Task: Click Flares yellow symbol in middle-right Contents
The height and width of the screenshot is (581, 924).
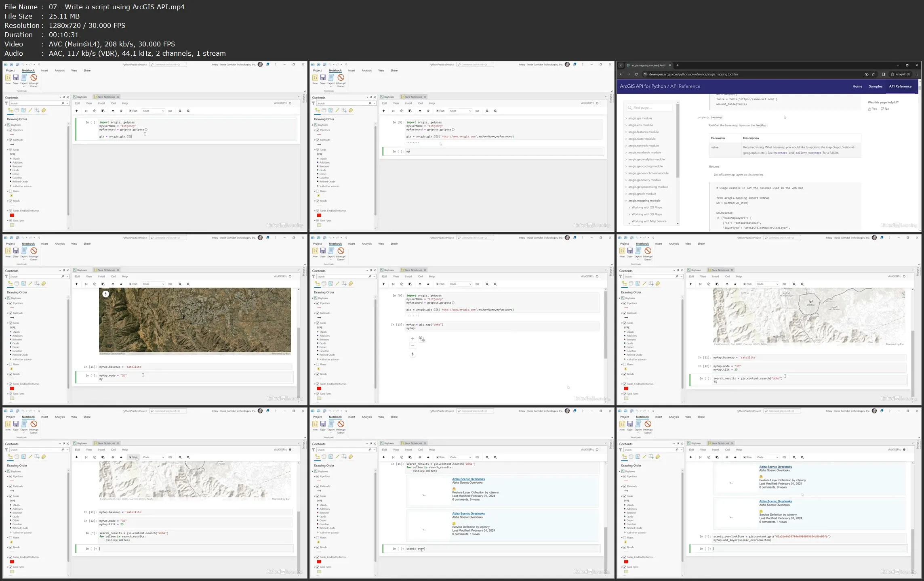Action: click(625, 369)
